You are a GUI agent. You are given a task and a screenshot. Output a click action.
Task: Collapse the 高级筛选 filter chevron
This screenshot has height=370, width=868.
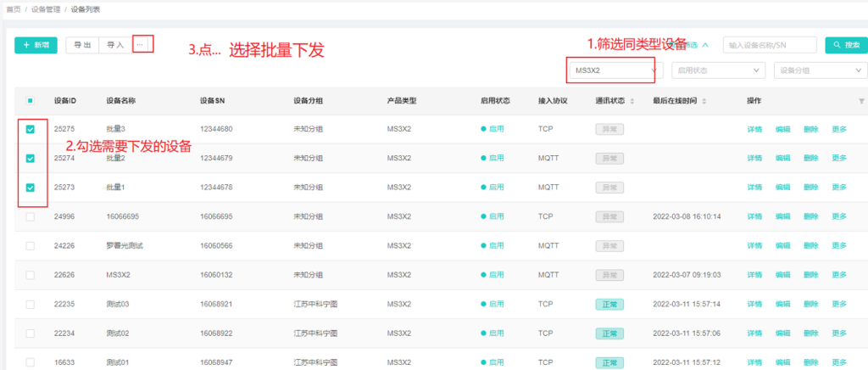(x=705, y=45)
